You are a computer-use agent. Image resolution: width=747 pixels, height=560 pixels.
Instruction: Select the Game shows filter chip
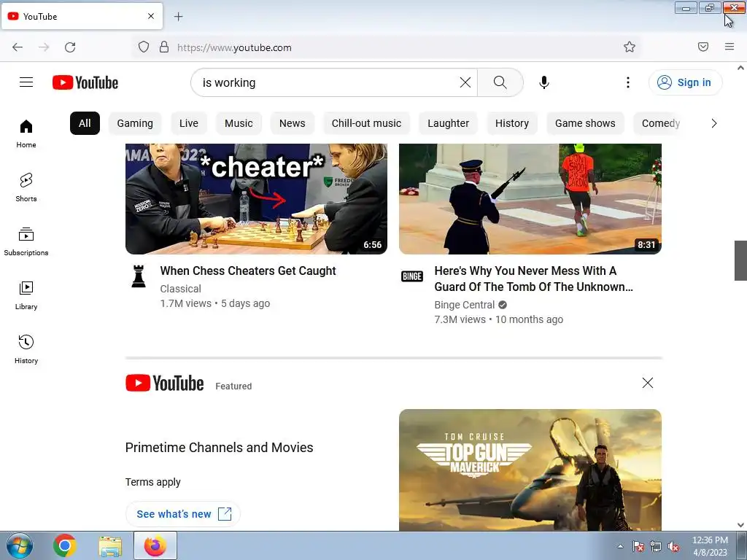pyautogui.click(x=585, y=123)
